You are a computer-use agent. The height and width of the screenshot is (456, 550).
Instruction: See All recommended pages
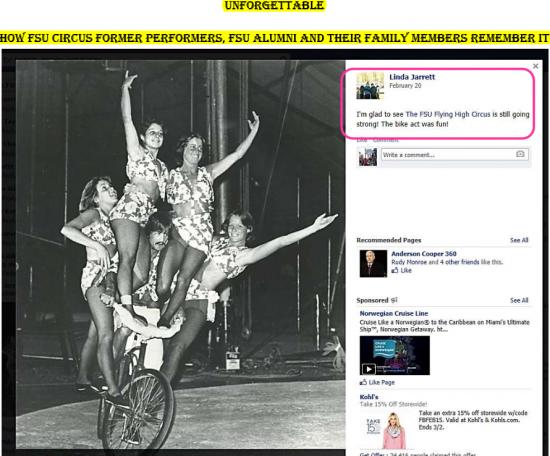click(519, 240)
